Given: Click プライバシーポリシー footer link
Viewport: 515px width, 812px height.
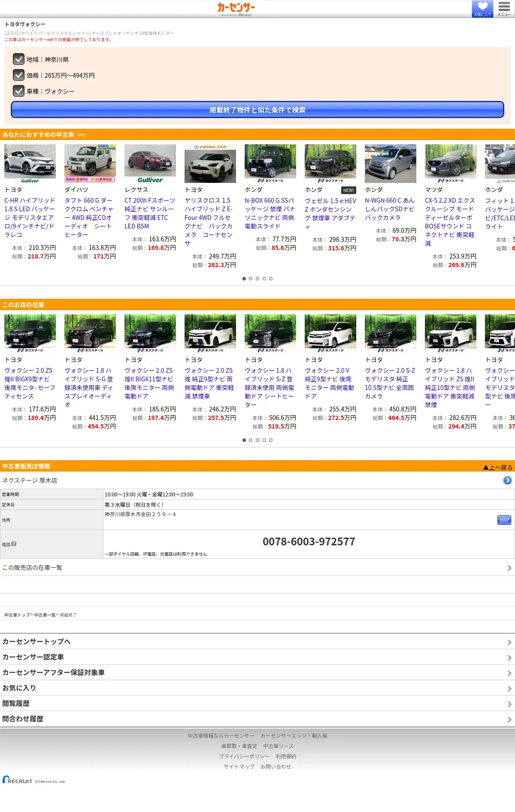Looking at the screenshot, I should click(x=244, y=756).
